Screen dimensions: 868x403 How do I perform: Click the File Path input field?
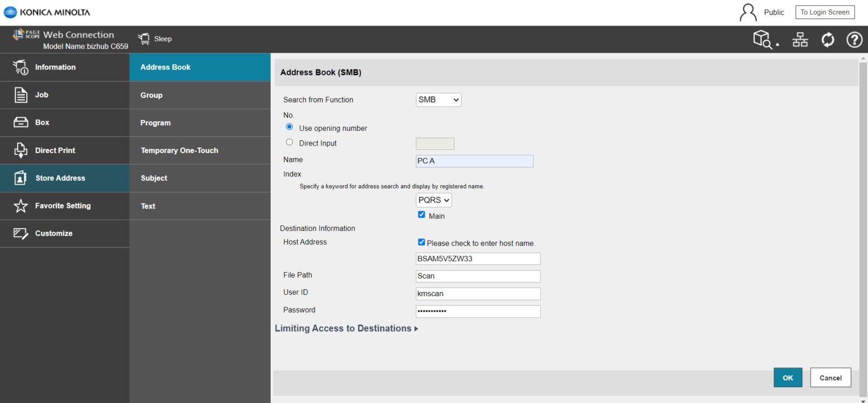(478, 276)
